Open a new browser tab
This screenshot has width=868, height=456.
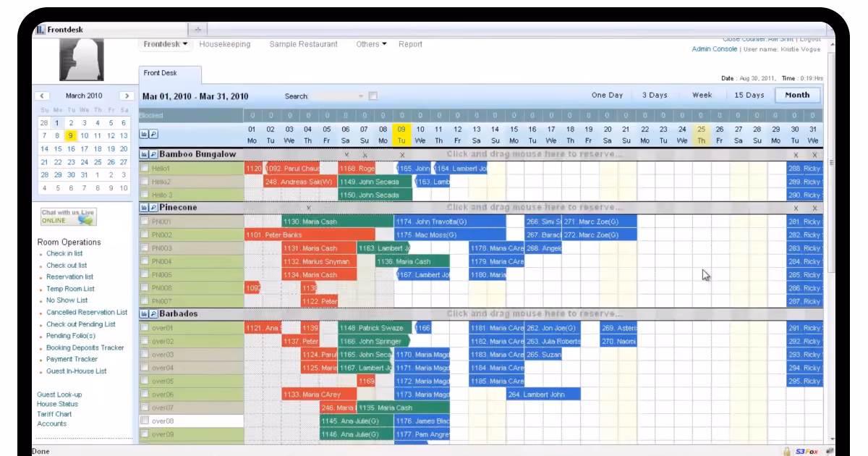click(197, 29)
